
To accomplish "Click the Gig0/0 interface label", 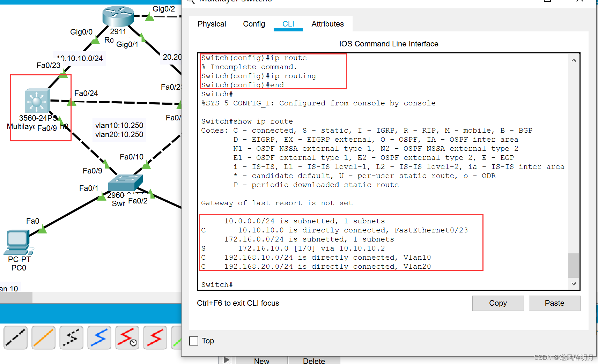I will pos(81,32).
